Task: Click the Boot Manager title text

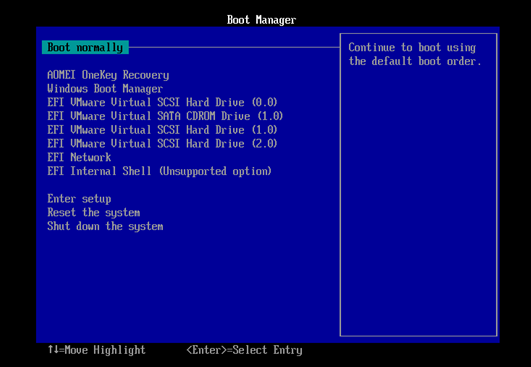Action: click(261, 20)
